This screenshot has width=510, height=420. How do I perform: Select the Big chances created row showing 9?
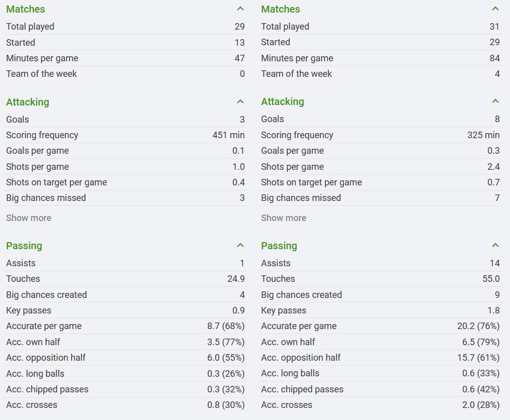click(x=380, y=295)
